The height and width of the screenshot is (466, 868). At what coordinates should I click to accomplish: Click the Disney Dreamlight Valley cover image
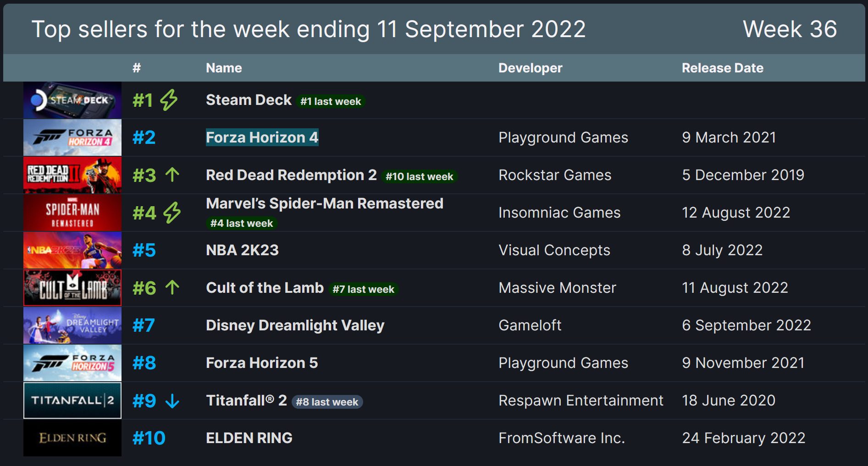pyautogui.click(x=72, y=325)
